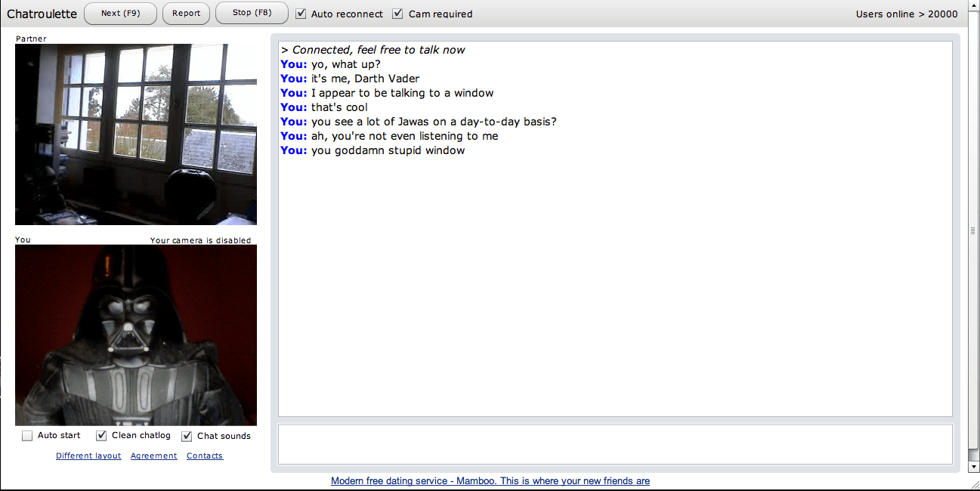This screenshot has height=491, width=980.
Task: Disable the Clean chatlog checkbox
Action: [101, 436]
